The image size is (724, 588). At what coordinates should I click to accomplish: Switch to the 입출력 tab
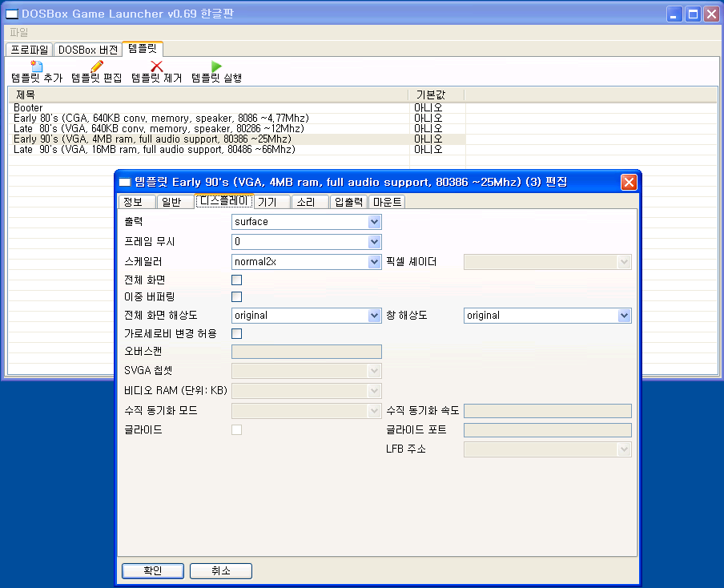(x=348, y=202)
